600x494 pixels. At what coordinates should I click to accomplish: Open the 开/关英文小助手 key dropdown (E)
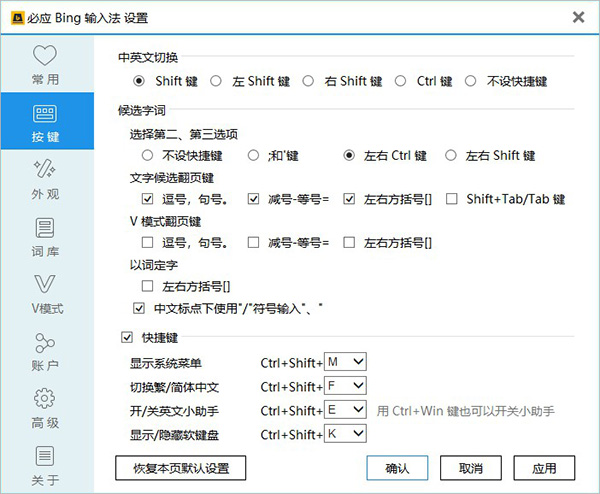coord(345,410)
